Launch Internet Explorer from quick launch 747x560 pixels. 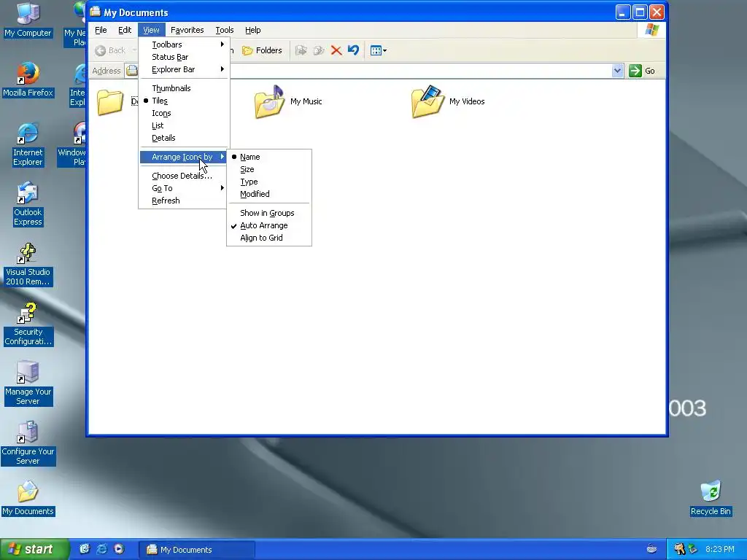[x=101, y=549]
